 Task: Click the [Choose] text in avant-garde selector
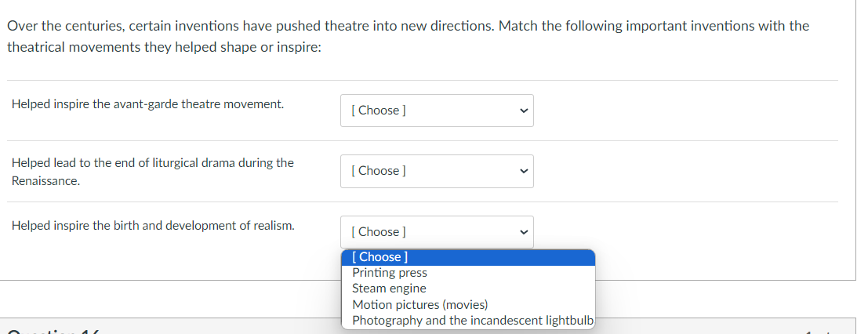pyautogui.click(x=380, y=111)
